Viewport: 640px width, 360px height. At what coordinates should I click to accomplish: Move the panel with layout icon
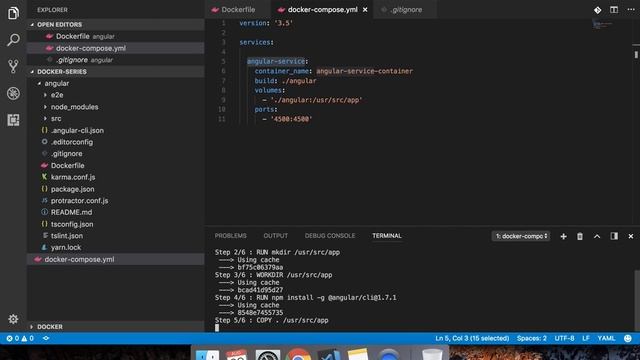[614, 236]
